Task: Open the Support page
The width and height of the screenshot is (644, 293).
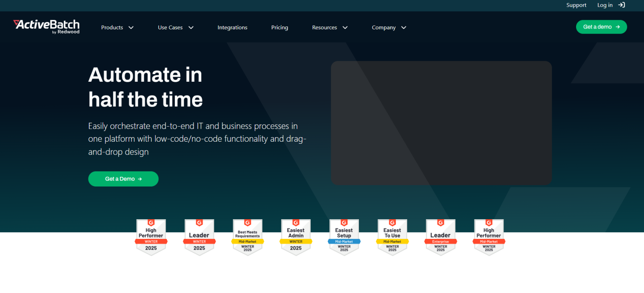Action: tap(576, 5)
